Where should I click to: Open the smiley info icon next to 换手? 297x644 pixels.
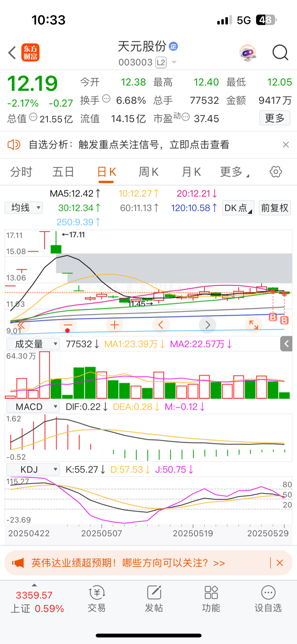point(106,99)
